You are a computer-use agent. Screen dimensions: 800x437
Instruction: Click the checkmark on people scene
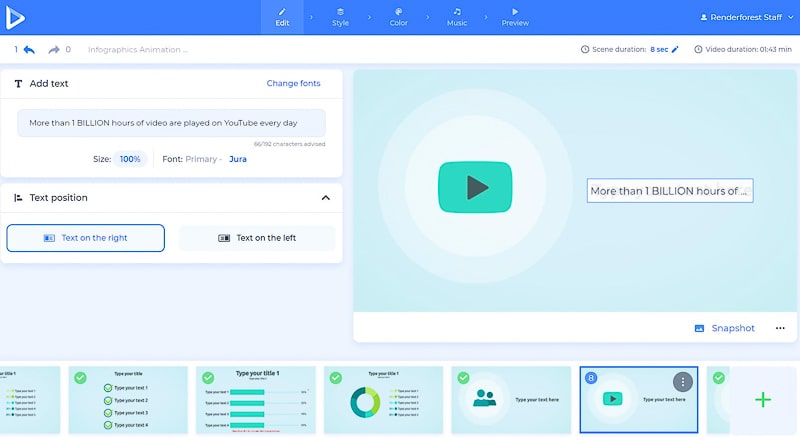[463, 378]
